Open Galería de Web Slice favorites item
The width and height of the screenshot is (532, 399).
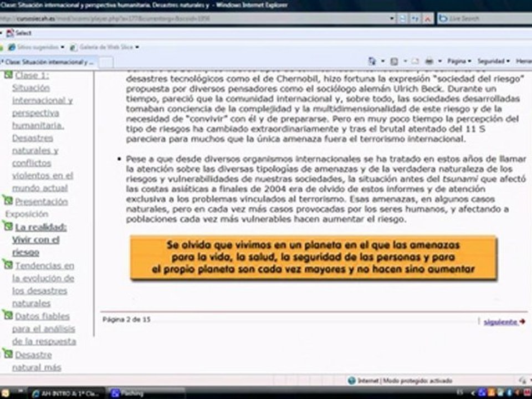pyautogui.click(x=102, y=47)
